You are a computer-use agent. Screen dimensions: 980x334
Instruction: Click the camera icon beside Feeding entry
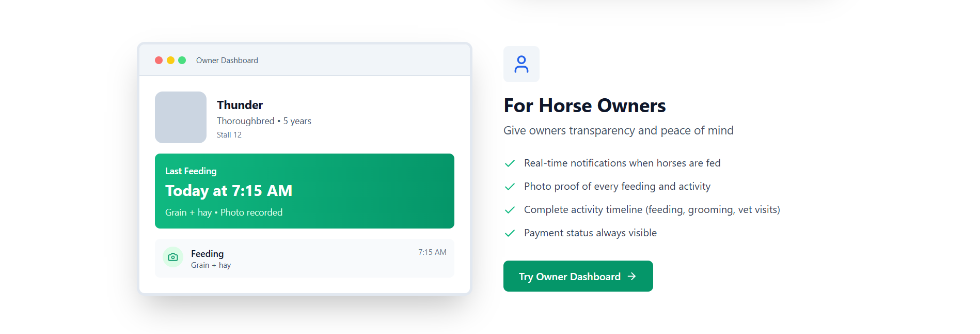173,257
